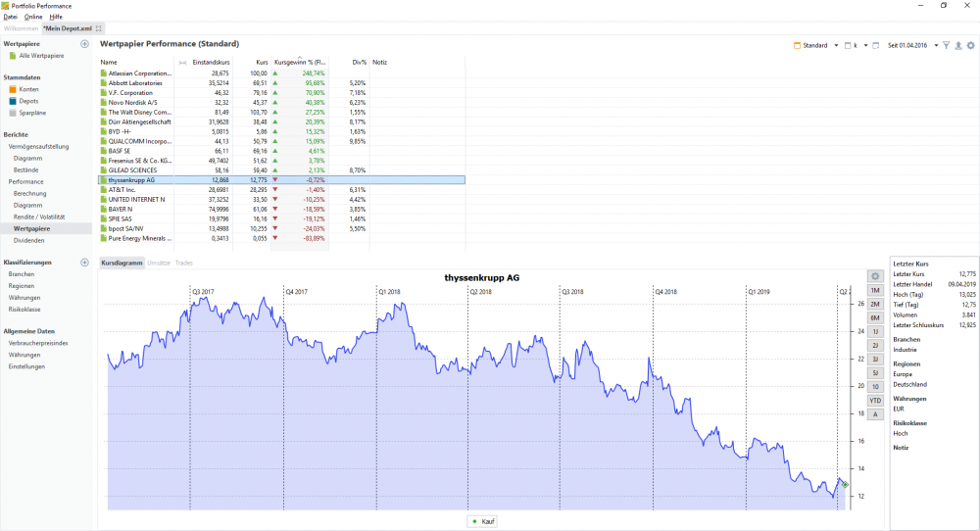This screenshot has width=980, height=531.
Task: Click the bpost SA/NV security icon
Action: 104,228
